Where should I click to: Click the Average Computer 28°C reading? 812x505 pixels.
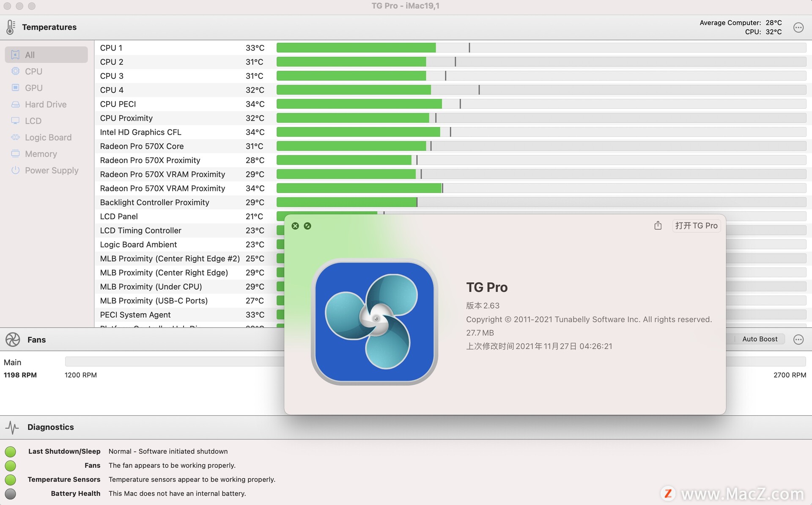coord(741,23)
